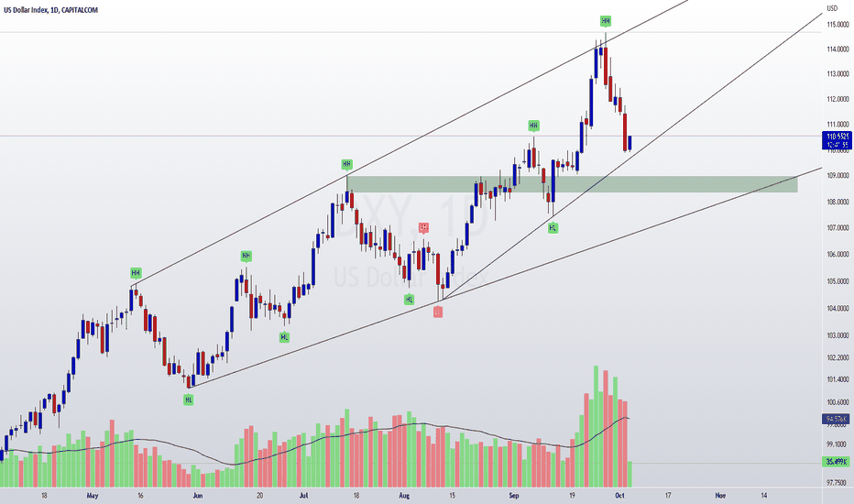Click the HH marker above mid-June high
Viewport: 854px width, 504px height.
(246, 256)
